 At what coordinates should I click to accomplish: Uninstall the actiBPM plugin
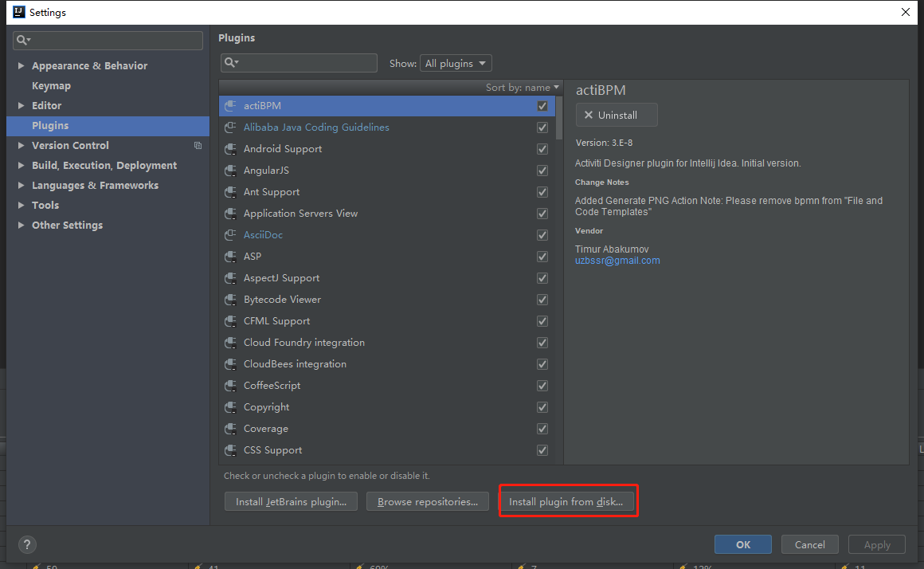click(x=617, y=115)
